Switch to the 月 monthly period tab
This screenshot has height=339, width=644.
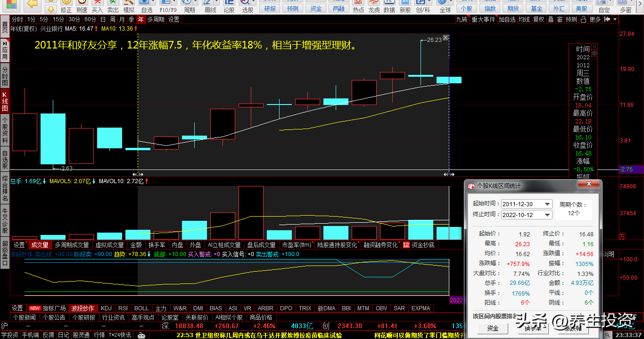(122, 19)
